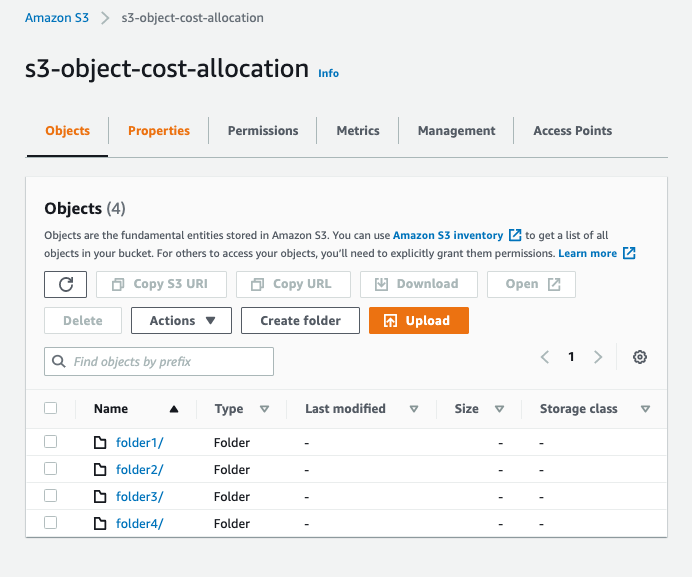The height and width of the screenshot is (577, 692).
Task: Open folder1/ link
Action: [x=139, y=442]
